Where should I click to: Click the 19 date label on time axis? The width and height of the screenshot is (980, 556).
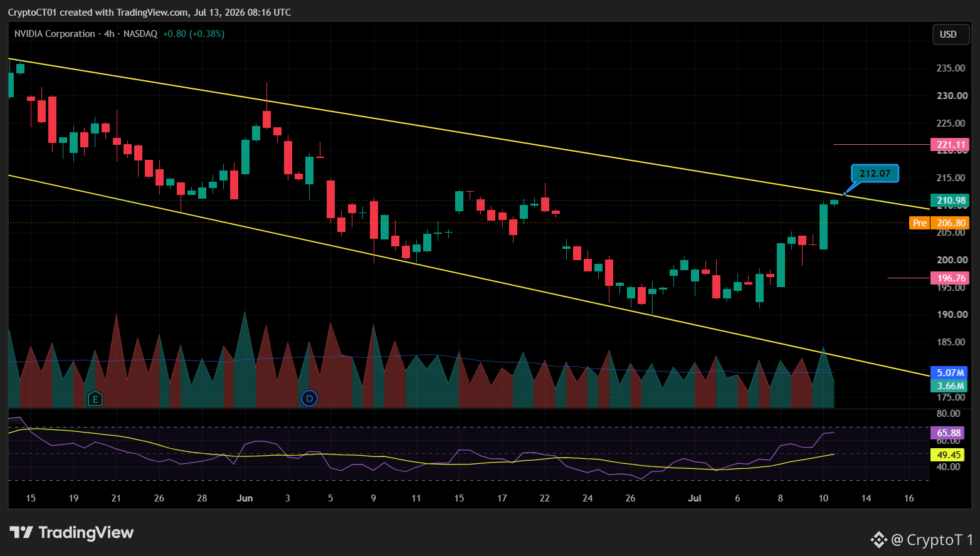click(x=73, y=498)
